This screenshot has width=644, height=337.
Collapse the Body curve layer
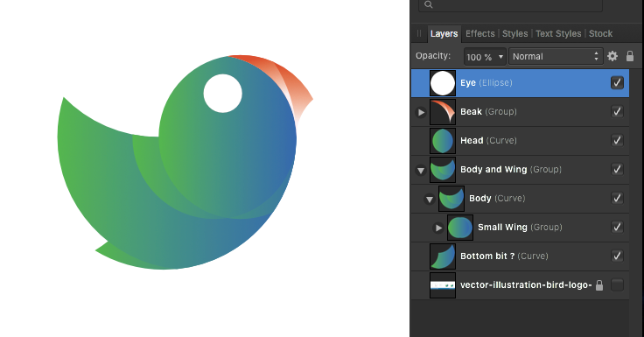pos(430,199)
